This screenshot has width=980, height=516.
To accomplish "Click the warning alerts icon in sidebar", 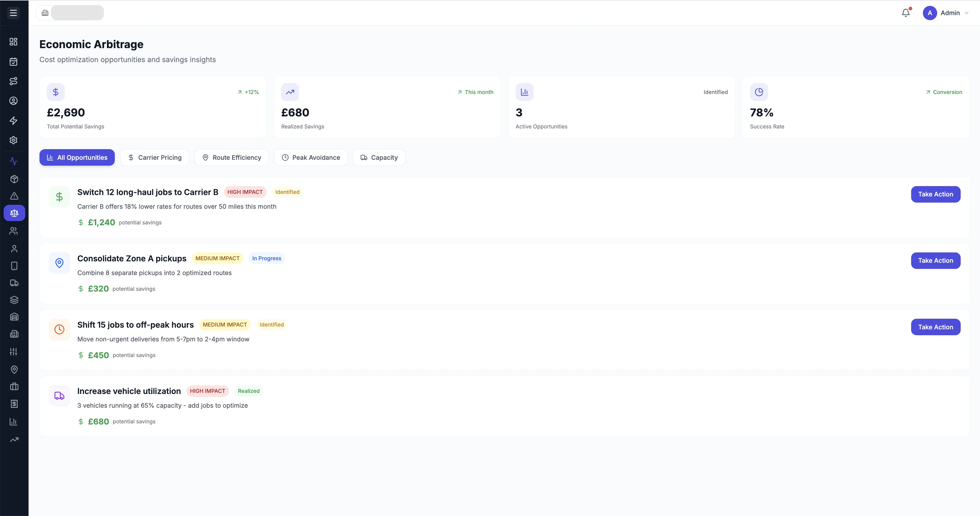I will 14,196.
